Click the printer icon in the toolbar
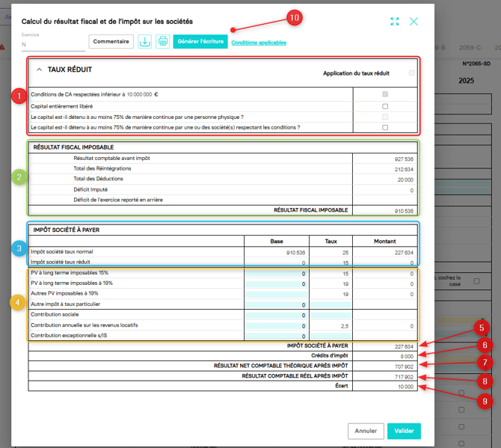The height and width of the screenshot is (448, 501). coord(162,42)
